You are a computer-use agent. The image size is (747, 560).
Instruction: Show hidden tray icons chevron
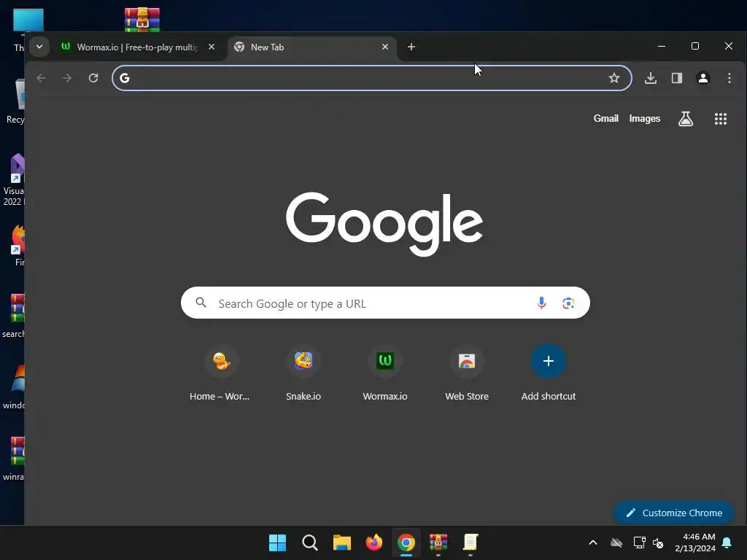click(x=593, y=542)
